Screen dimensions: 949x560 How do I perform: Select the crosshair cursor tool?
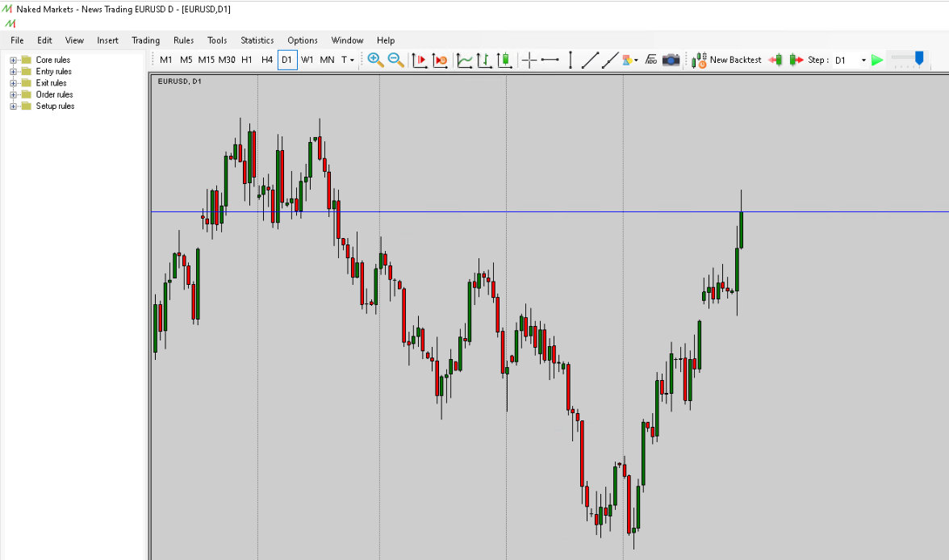pos(529,60)
